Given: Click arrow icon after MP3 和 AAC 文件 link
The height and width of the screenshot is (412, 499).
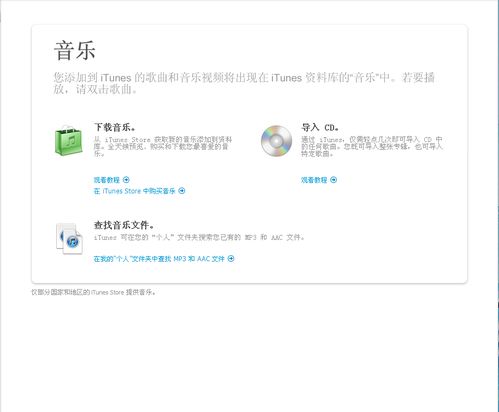Looking at the screenshot, I should [231, 258].
